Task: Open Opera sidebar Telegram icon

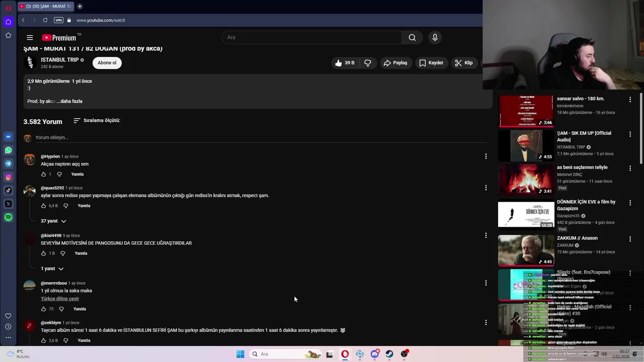Action: click(8, 163)
